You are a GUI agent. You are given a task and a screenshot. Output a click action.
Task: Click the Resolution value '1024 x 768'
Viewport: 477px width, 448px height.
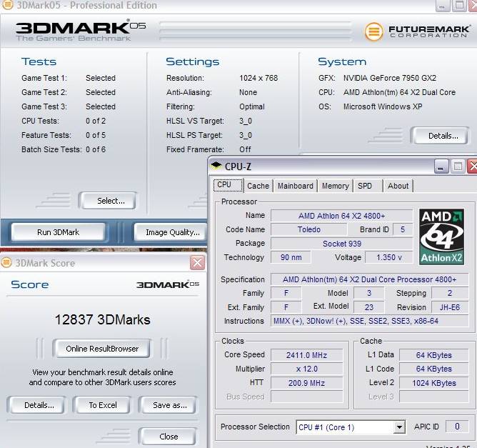click(x=258, y=78)
